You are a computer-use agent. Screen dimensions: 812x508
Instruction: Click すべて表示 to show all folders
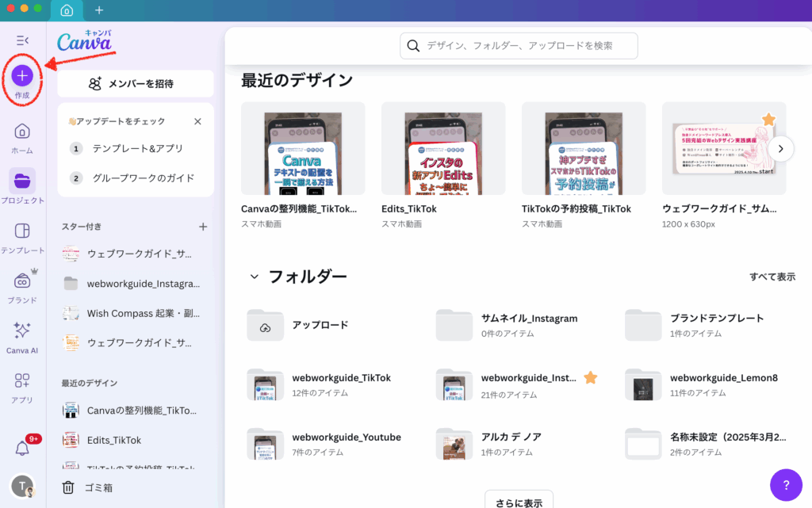pyautogui.click(x=772, y=277)
